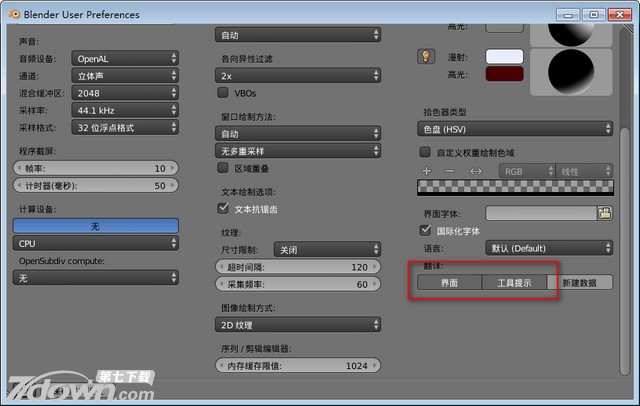Enable the VBOs checkbox
Image resolution: width=640 pixels, height=406 pixels.
(x=223, y=93)
